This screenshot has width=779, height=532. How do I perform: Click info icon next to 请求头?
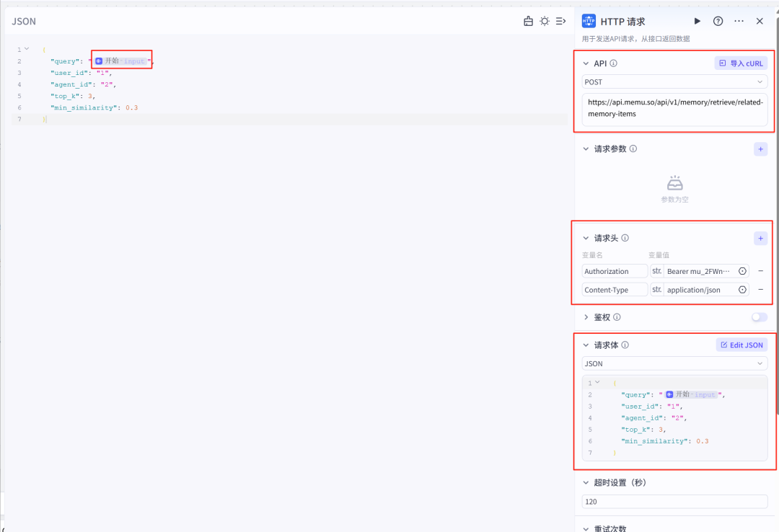(625, 238)
